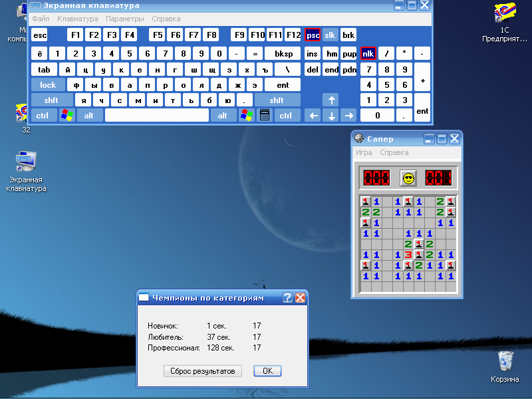Select the 1С Предприятие desktop icon
This screenshot has width=532, height=399.
click(x=505, y=23)
